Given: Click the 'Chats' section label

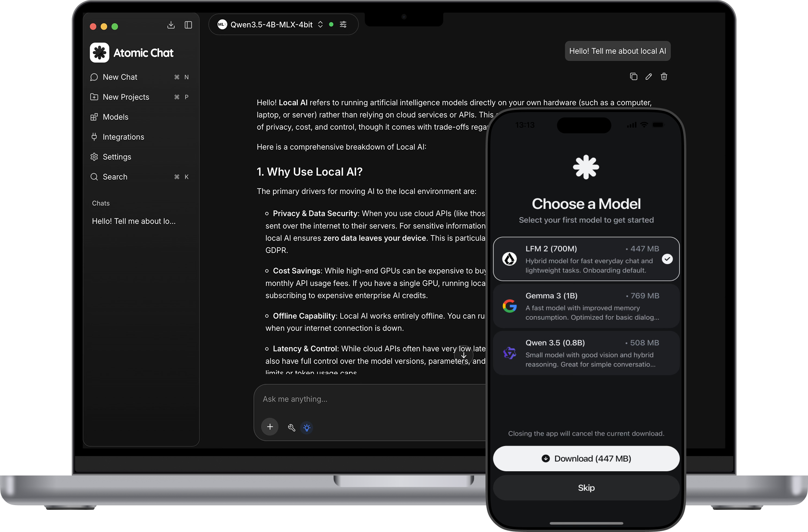Looking at the screenshot, I should point(101,203).
